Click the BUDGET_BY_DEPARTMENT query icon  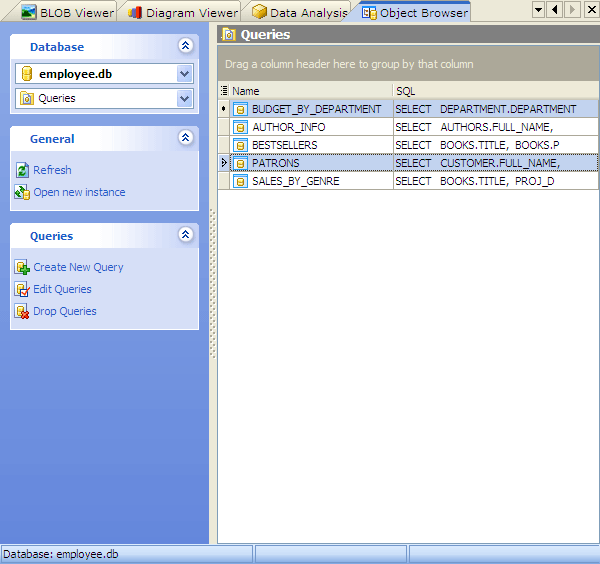[x=240, y=109]
